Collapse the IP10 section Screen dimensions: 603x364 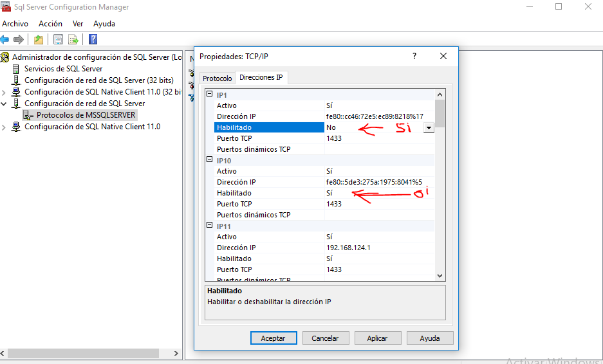coord(209,160)
